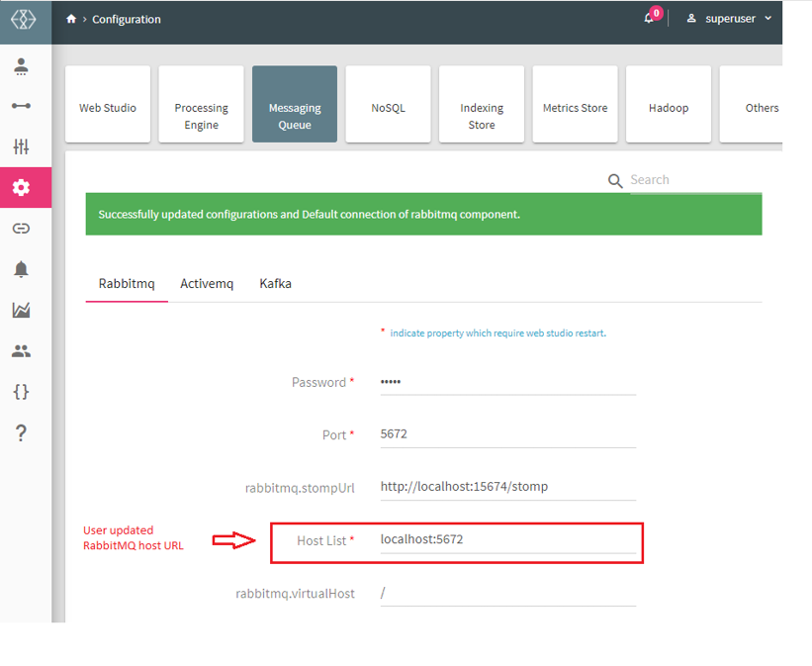Open the connections link sidebar icon

click(x=21, y=228)
